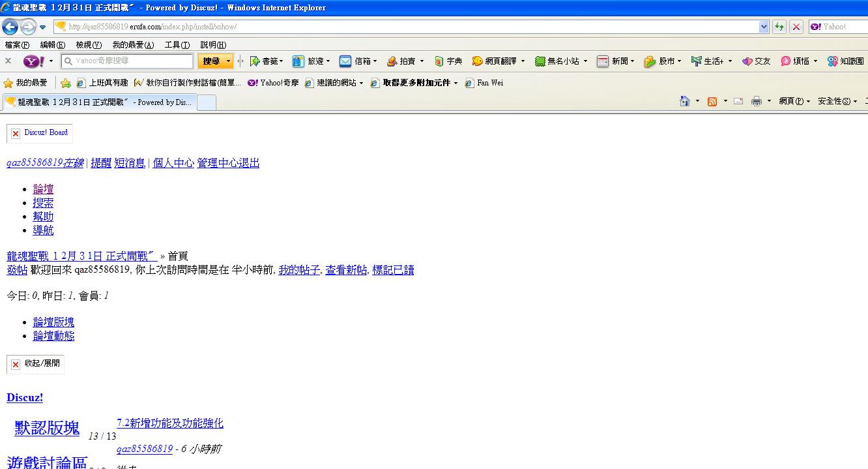Expand the address bar history dropdown
The image size is (868, 469).
(764, 27)
